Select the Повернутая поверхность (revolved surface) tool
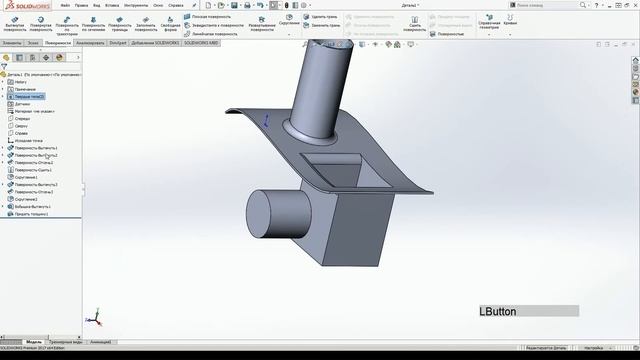This screenshot has height=360, width=640. [x=41, y=24]
